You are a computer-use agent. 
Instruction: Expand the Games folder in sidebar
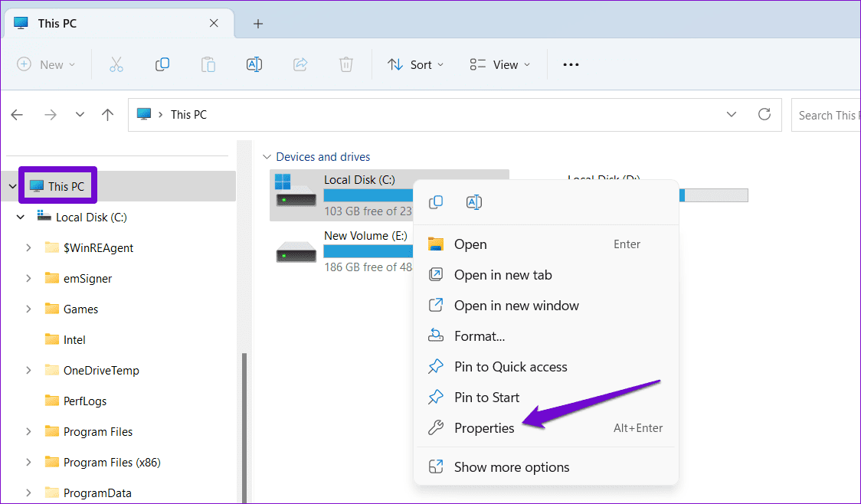(28, 309)
